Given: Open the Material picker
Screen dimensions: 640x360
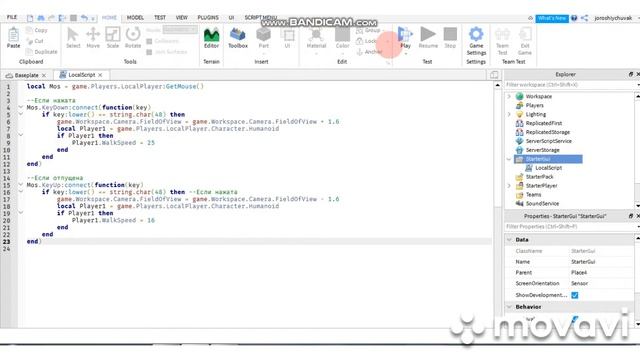Looking at the screenshot, I should coord(316,38).
